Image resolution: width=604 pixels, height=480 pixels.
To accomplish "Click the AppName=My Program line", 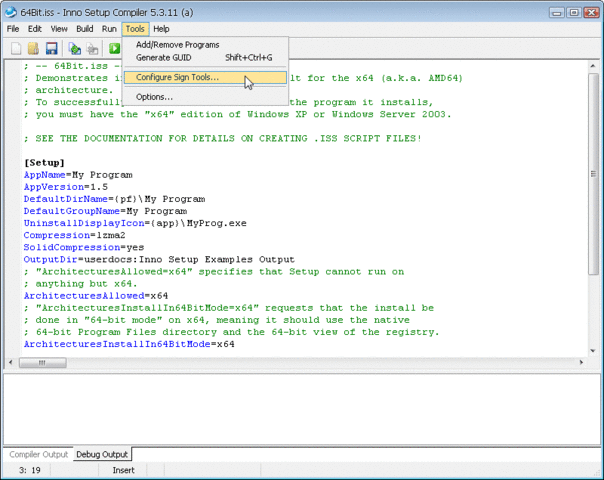I will [78, 175].
